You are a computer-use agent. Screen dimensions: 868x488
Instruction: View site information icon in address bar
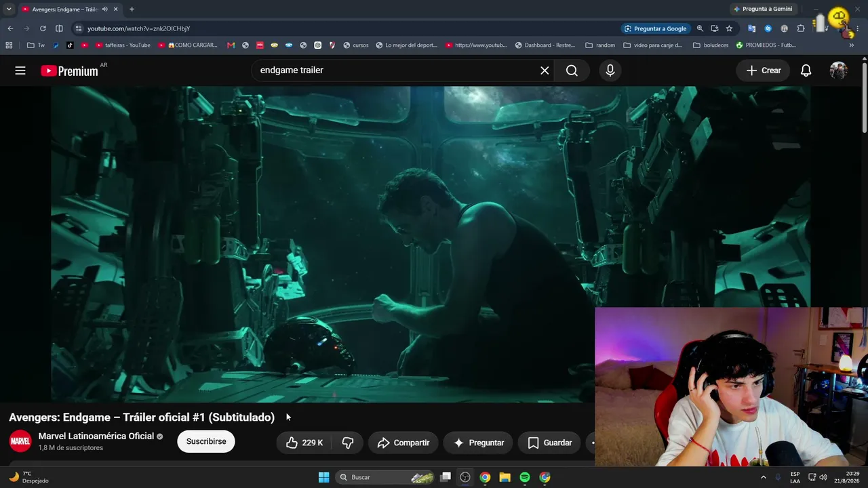pyautogui.click(x=78, y=28)
